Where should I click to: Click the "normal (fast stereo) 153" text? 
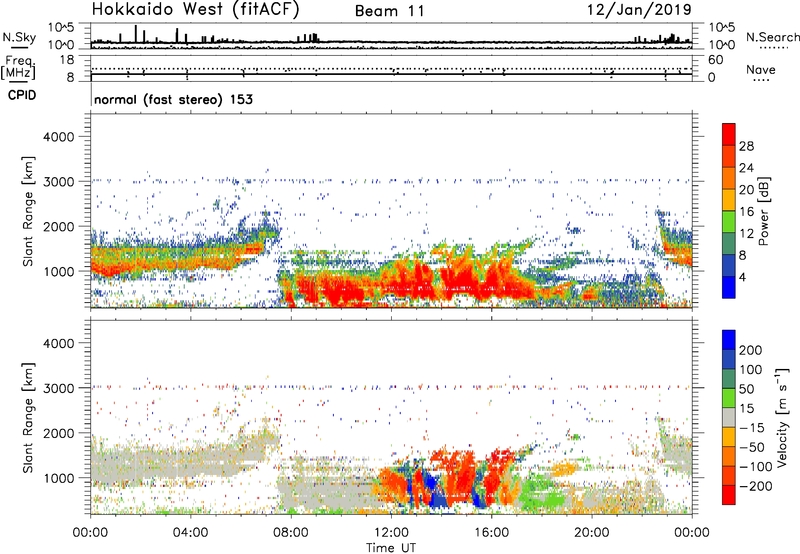[173, 99]
